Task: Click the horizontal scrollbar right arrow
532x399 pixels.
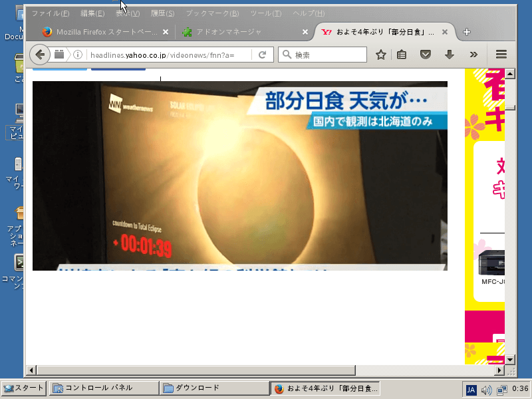Action: [x=499, y=370]
